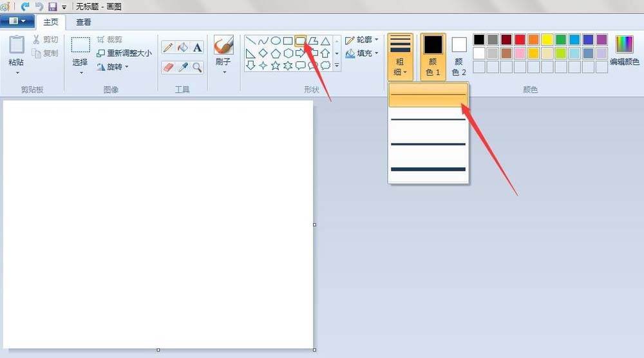This screenshot has width=644, height=358.
Task: Open the Customize Quick Access Toolbar arrow
Action: [x=64, y=7]
